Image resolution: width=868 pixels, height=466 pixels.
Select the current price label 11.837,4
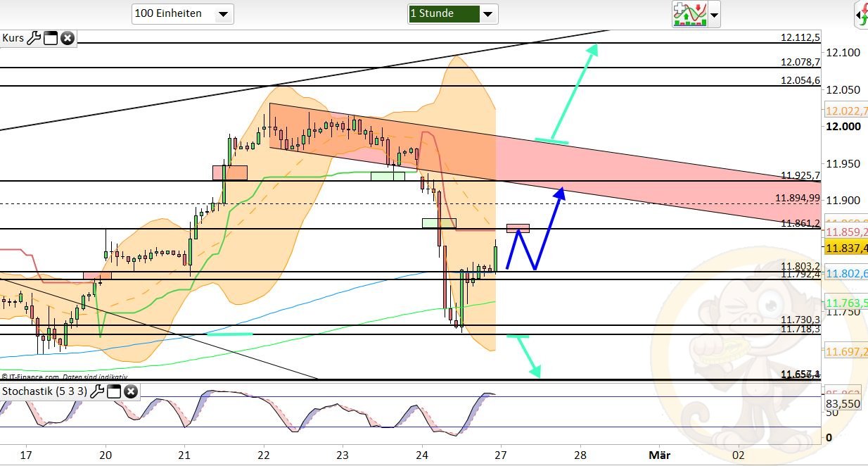click(x=846, y=248)
